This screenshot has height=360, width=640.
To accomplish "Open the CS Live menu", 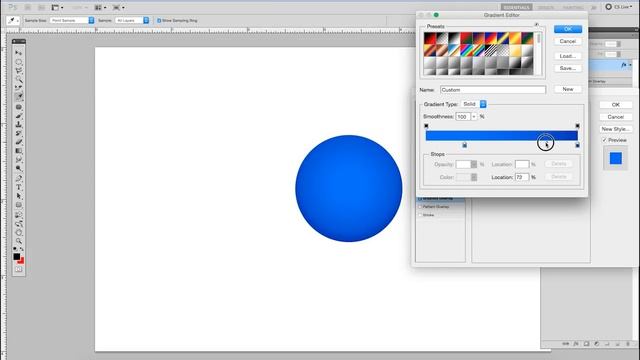I will [619, 7].
